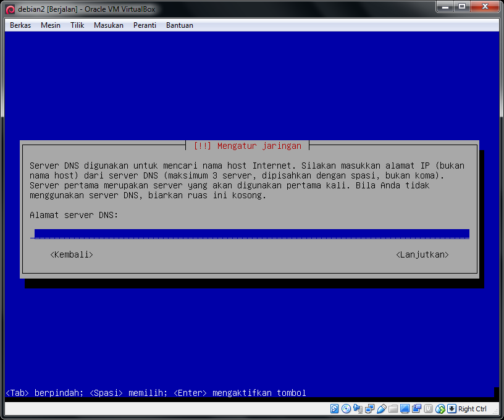Click the <Kembali> button
Screen dimensions: 504x420
point(72,254)
